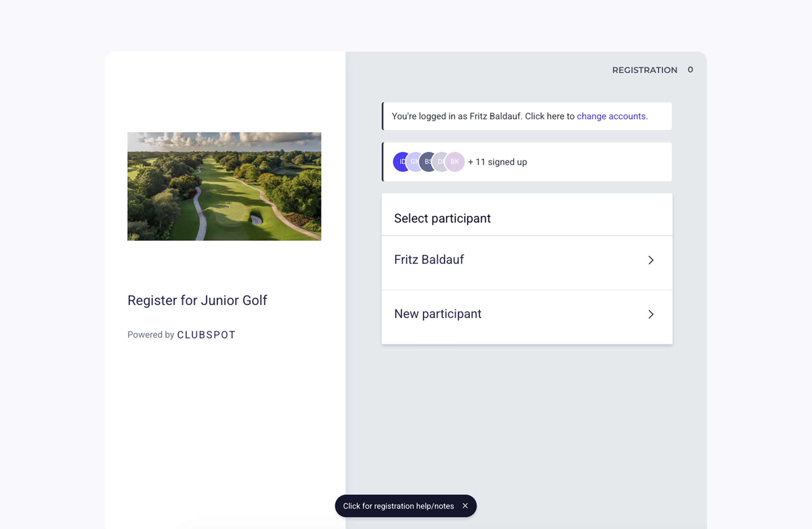
Task: Click the change accounts link
Action: tap(611, 116)
